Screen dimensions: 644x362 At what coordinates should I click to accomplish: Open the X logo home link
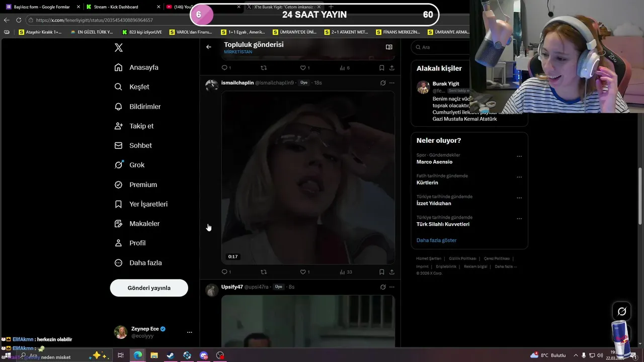tap(119, 48)
